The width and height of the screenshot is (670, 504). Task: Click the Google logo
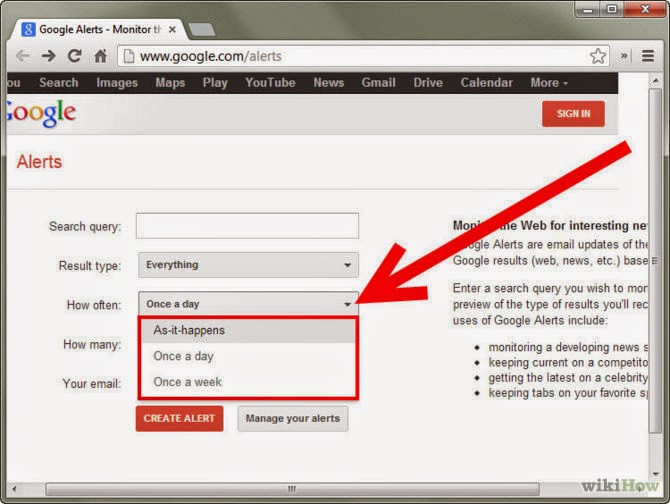pyautogui.click(x=41, y=113)
